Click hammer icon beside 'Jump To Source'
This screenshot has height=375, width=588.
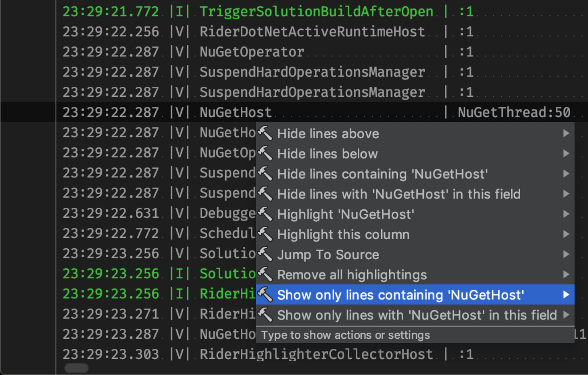(265, 254)
